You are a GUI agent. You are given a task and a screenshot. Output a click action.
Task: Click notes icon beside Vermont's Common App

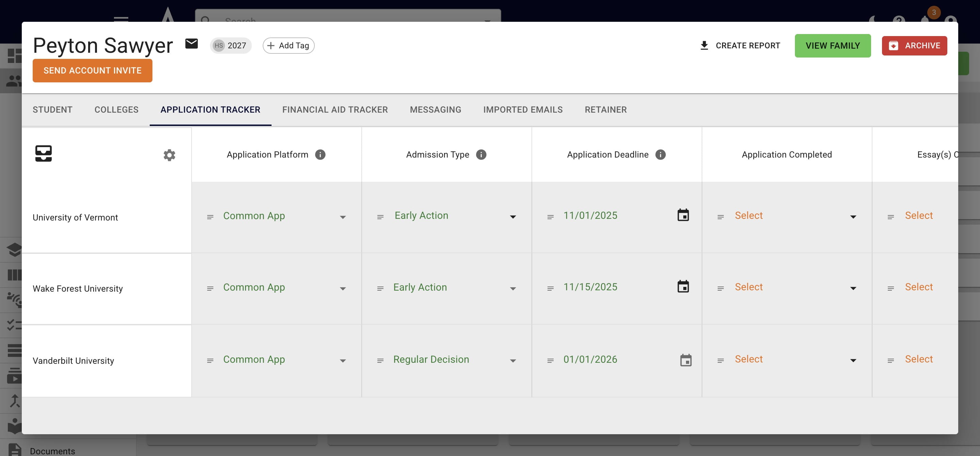210,217
